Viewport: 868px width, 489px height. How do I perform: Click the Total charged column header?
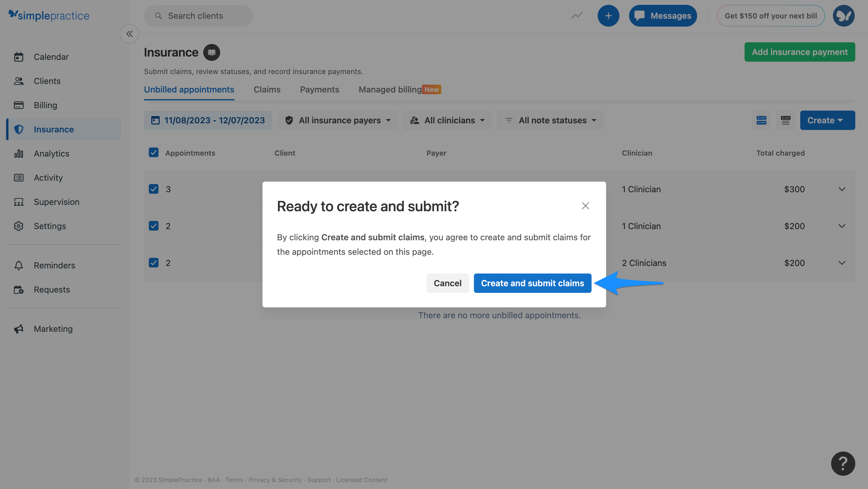click(780, 153)
